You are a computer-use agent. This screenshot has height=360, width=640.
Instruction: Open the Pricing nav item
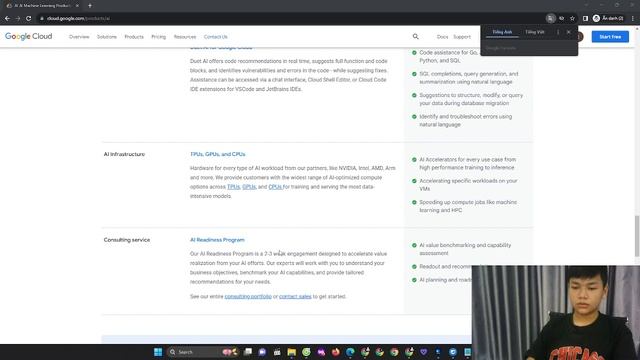tap(159, 37)
